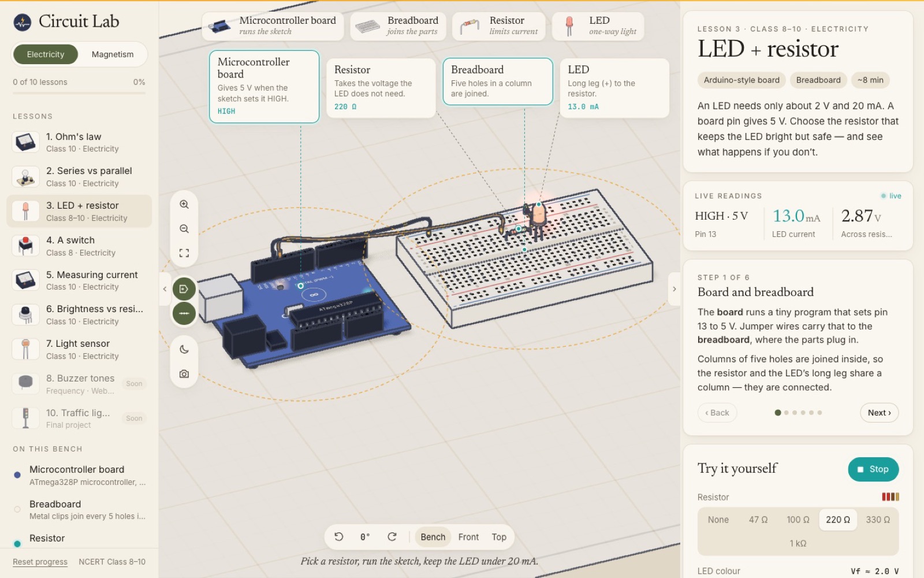Open lesson 6 Brightness vs resistance
This screenshot has height=578, width=924.
pyautogui.click(x=79, y=315)
